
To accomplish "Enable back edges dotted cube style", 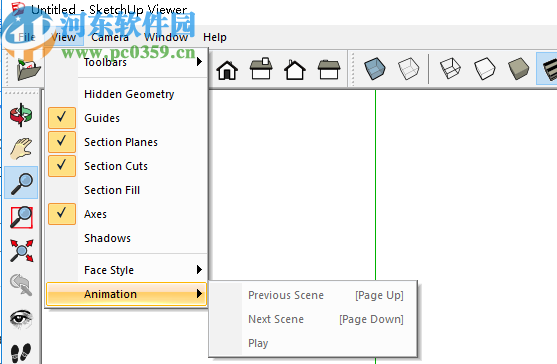I will click(409, 69).
